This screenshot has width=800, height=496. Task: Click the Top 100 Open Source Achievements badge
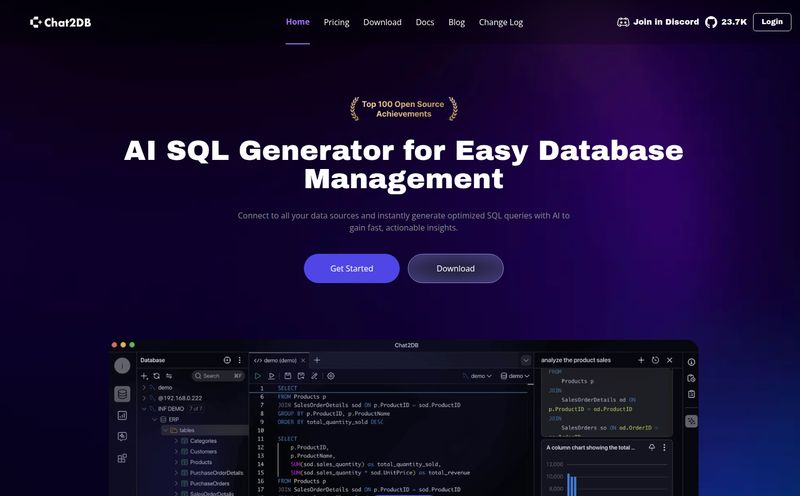point(403,109)
